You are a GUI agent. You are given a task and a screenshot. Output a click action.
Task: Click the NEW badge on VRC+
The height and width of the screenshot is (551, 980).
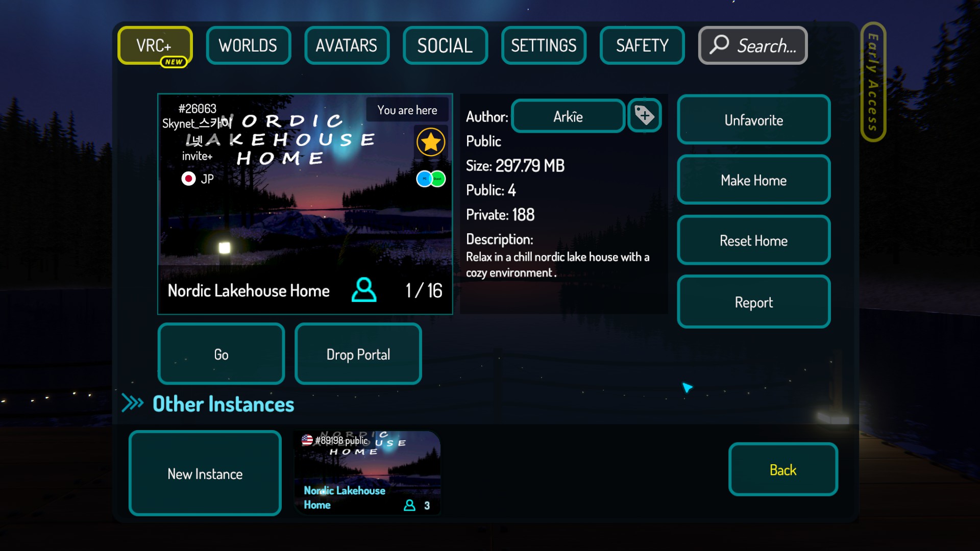coord(174,62)
